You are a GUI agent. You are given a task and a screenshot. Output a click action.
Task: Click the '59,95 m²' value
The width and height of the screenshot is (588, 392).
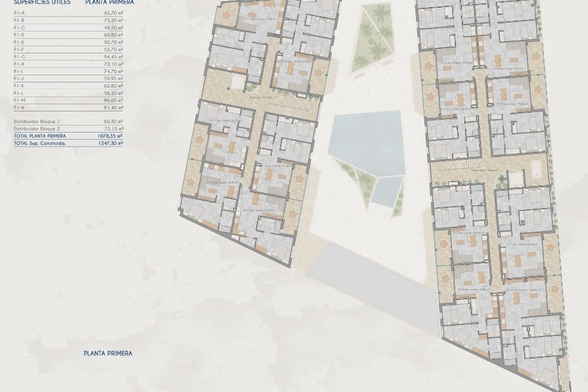(x=114, y=79)
